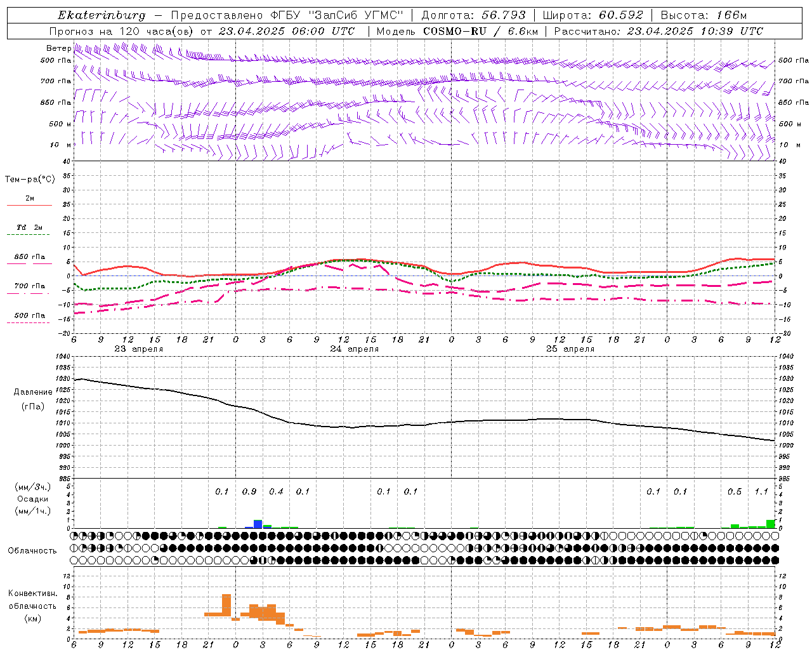Image resolution: width=812 pixels, height=650 pixels.
Task: Click the Ветер panel label
Action: [x=58, y=48]
